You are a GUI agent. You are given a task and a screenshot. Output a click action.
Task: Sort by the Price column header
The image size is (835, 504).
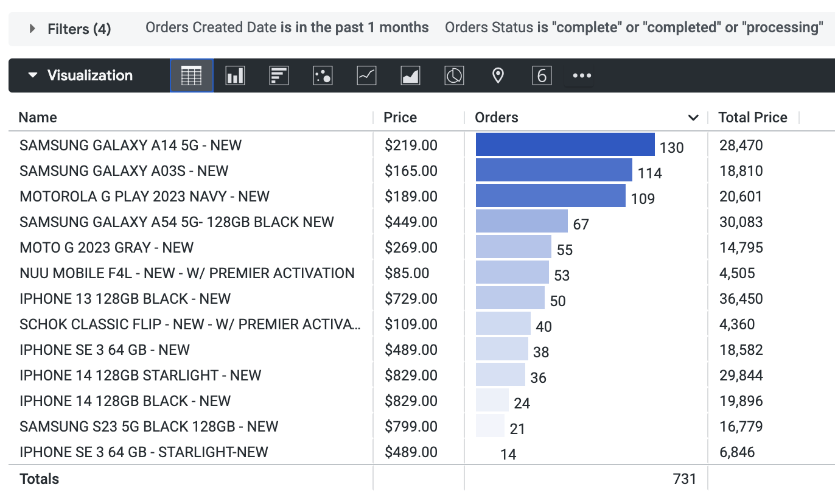click(400, 118)
